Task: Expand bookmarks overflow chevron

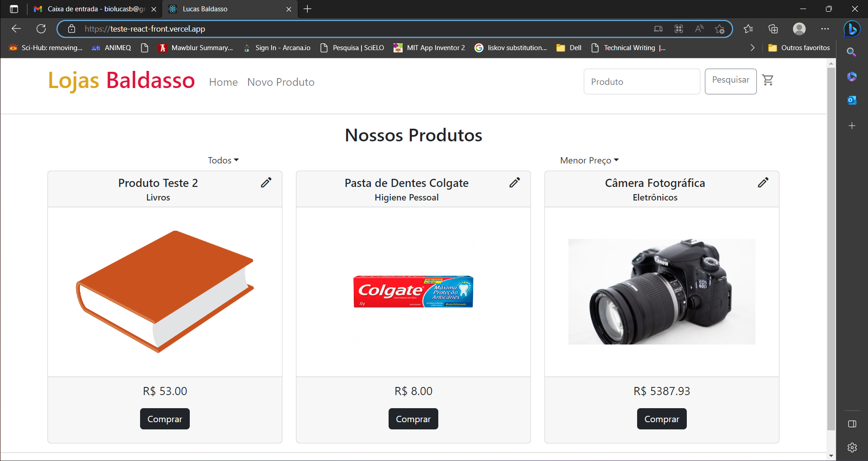Action: (752, 48)
